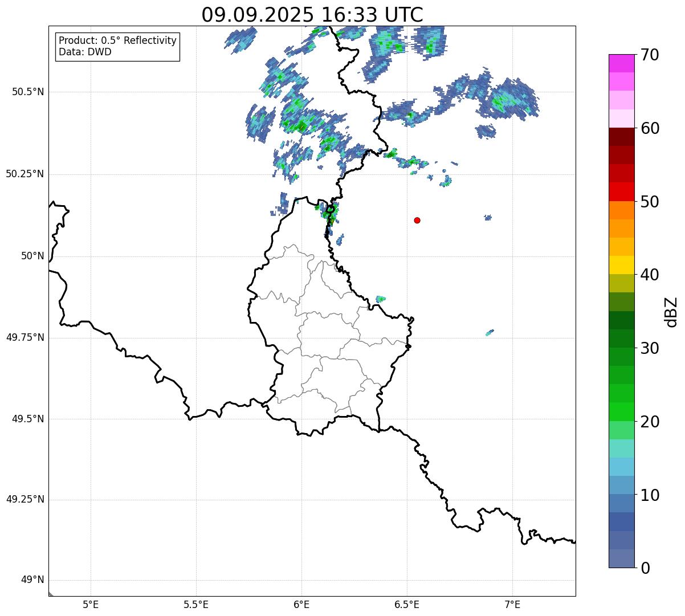Viewport: 685px width, 616px height.
Task: Click the red location marker dot
Action: tap(417, 221)
